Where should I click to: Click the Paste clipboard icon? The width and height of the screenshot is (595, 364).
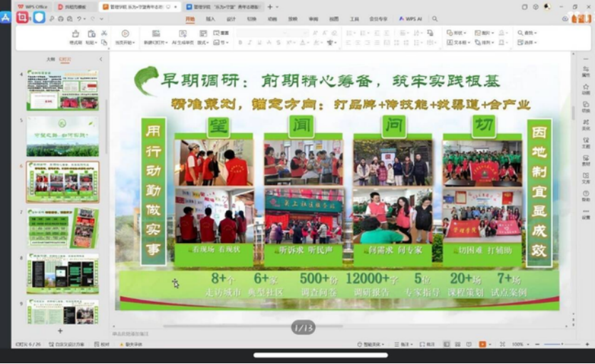pyautogui.click(x=91, y=33)
